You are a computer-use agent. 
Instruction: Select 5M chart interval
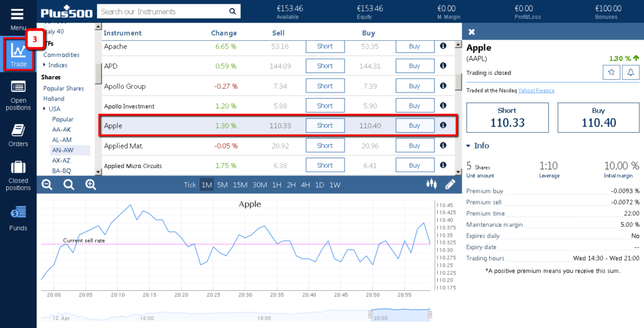pyautogui.click(x=222, y=185)
